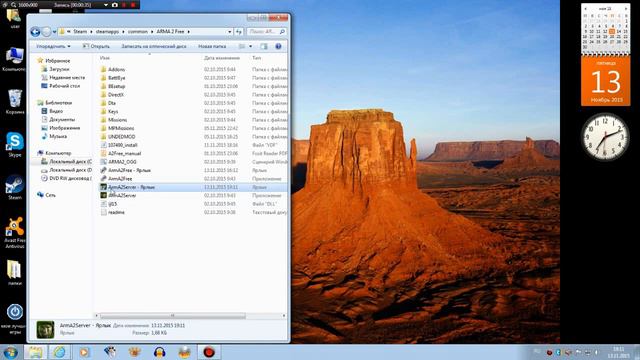Open the change view icon in the toolbar
Screen dimensions: 640x360
pos(242,47)
